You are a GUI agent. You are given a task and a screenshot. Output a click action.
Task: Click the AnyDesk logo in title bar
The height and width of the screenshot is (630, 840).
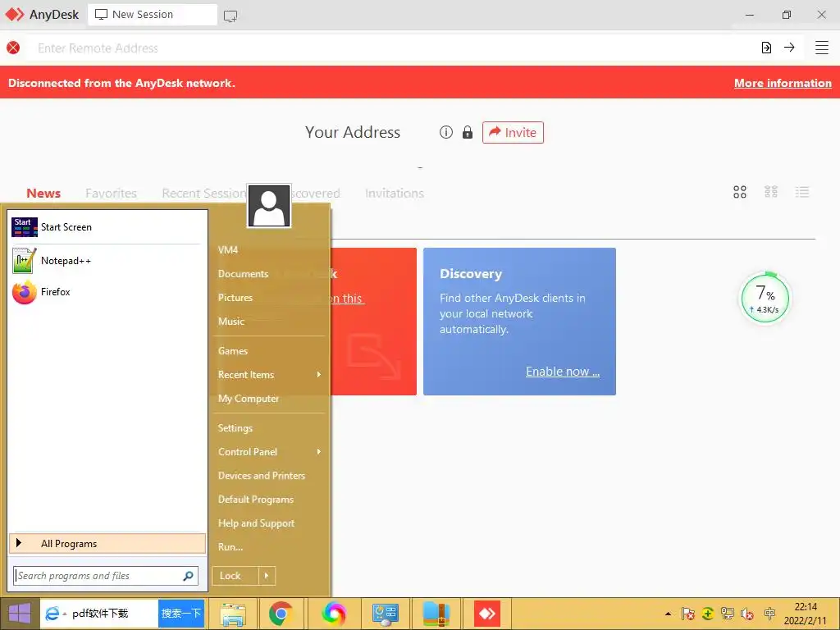15,15
